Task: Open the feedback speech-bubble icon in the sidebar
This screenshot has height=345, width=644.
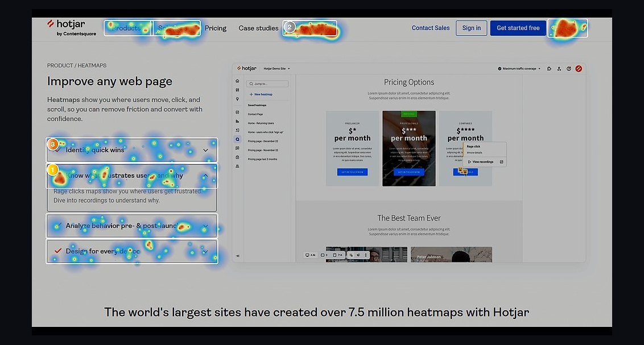Action: point(237,148)
